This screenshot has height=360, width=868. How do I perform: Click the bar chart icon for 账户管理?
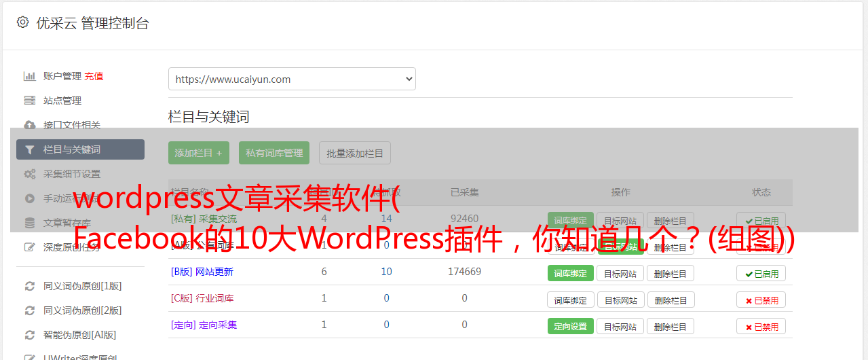pyautogui.click(x=30, y=76)
